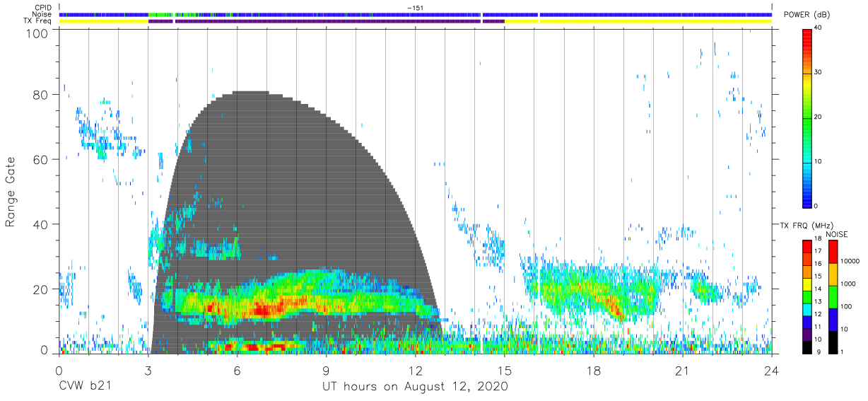
Task: Click the 20 label on the power colorbar
Action: pyautogui.click(x=819, y=117)
